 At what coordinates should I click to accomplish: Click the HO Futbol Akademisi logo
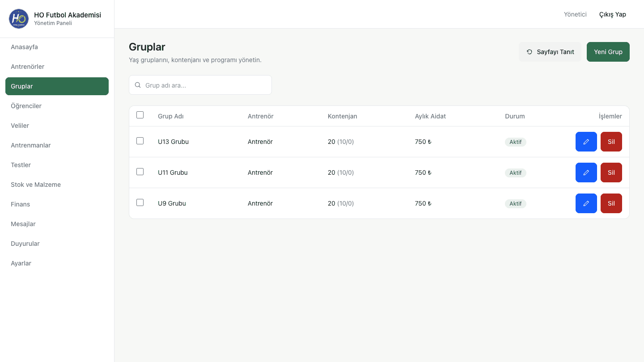19,19
